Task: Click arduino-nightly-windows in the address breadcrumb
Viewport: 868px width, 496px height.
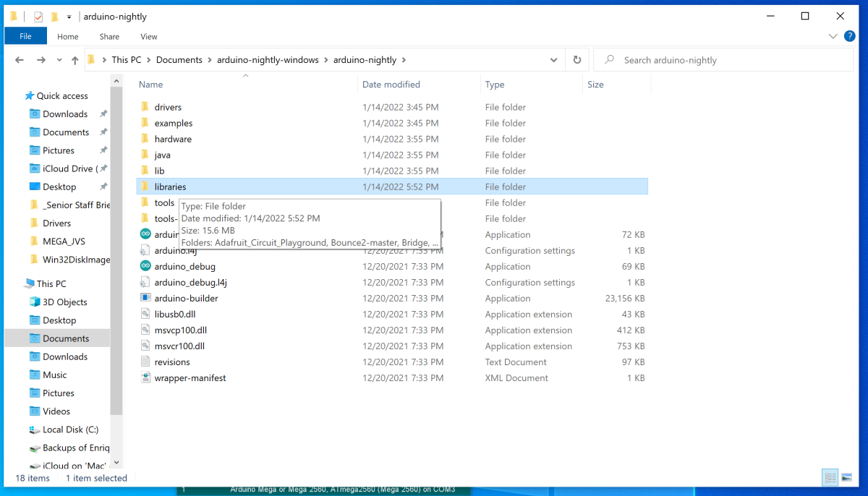Action: (268, 60)
